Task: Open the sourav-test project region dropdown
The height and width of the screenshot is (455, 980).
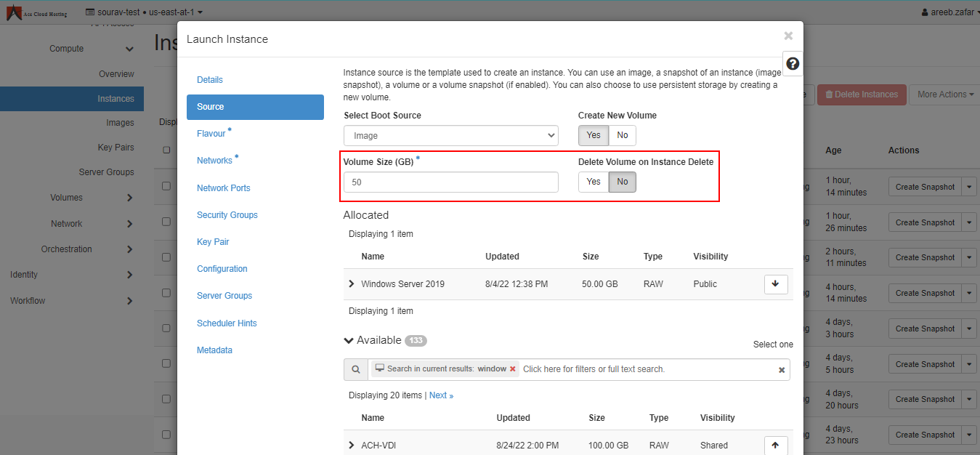Action: [144, 12]
